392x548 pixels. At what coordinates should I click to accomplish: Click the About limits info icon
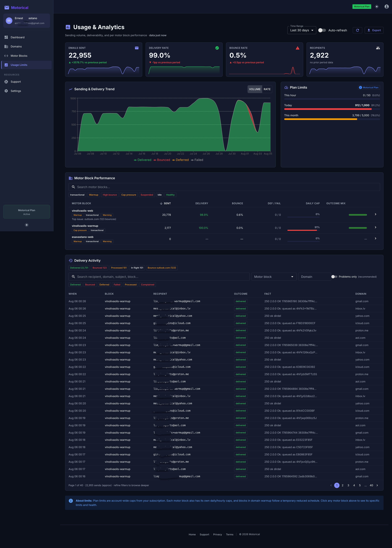coord(71,501)
